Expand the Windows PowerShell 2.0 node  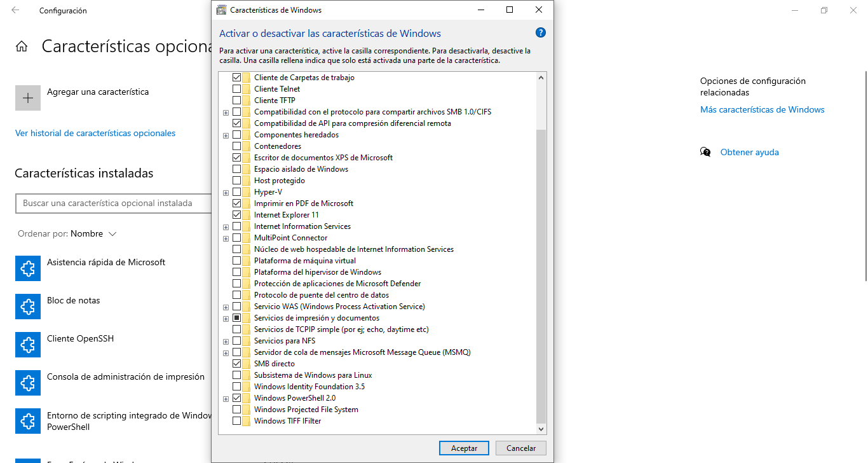[x=226, y=399]
